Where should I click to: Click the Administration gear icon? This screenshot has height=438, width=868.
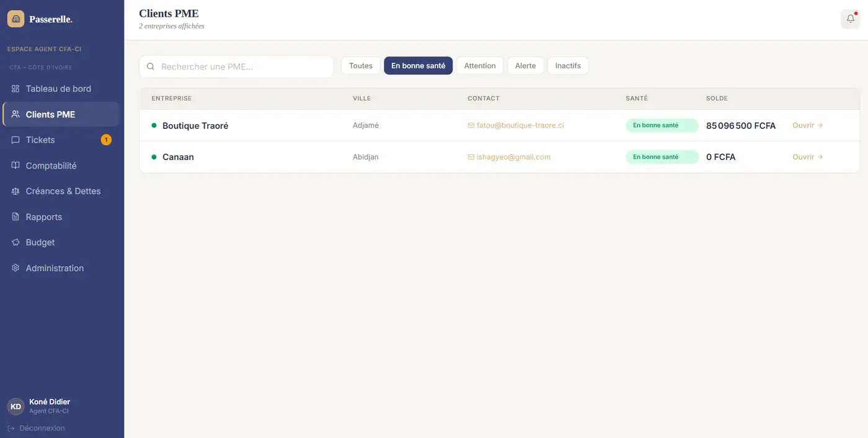pyautogui.click(x=15, y=268)
